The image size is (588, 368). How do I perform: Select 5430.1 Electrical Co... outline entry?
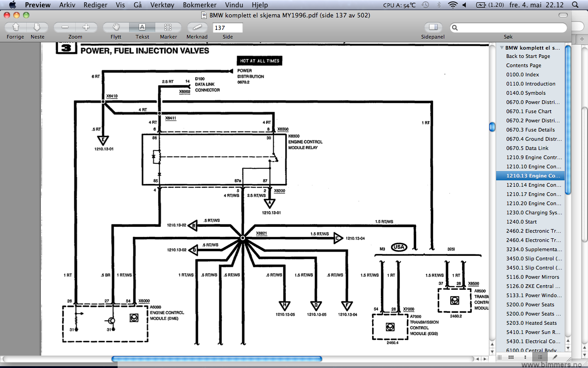click(533, 341)
